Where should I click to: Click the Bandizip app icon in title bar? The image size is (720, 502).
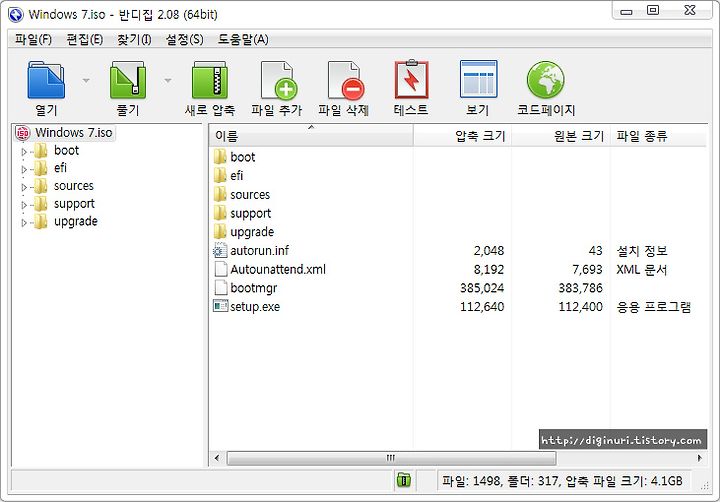[16, 15]
